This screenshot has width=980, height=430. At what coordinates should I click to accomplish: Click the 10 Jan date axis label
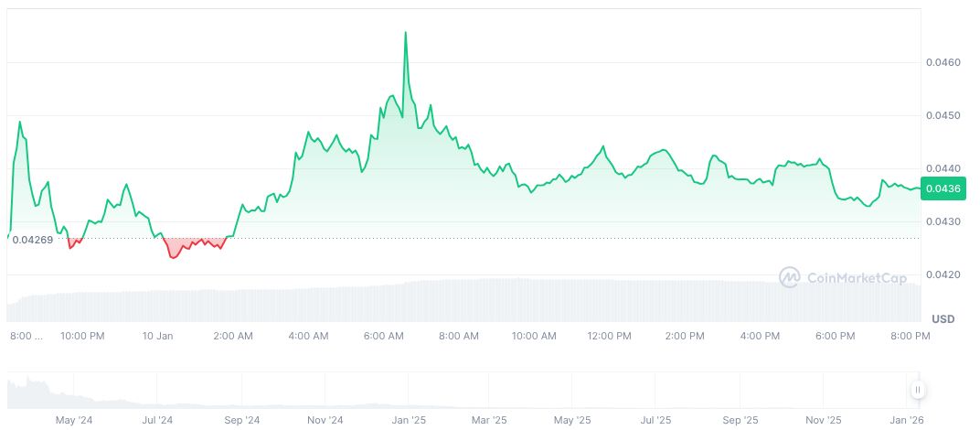click(x=158, y=336)
